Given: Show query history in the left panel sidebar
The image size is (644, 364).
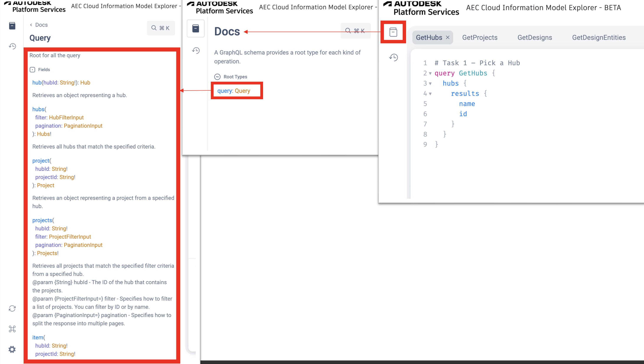Looking at the screenshot, I should pos(12,46).
